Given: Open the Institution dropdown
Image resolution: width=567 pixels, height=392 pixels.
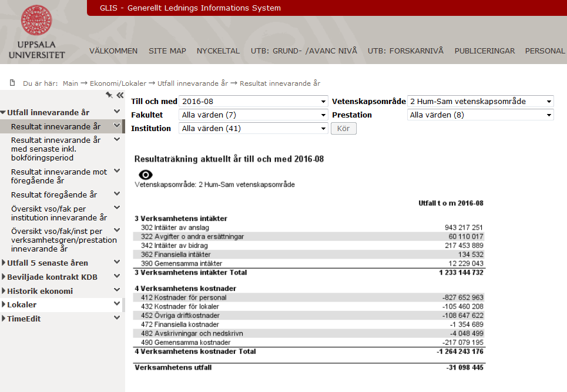Looking at the screenshot, I should (x=253, y=128).
